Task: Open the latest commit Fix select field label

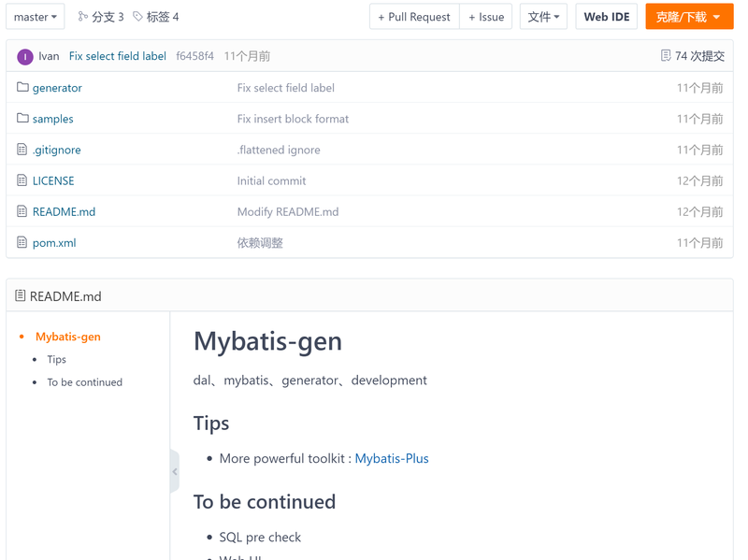Action: tap(118, 56)
